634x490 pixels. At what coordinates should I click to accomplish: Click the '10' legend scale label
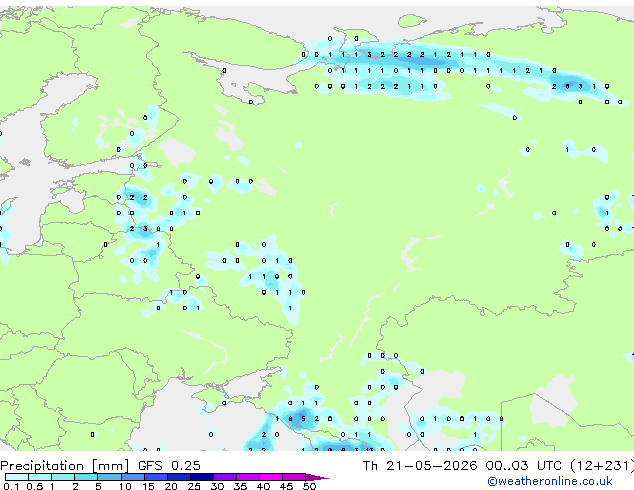(x=125, y=486)
